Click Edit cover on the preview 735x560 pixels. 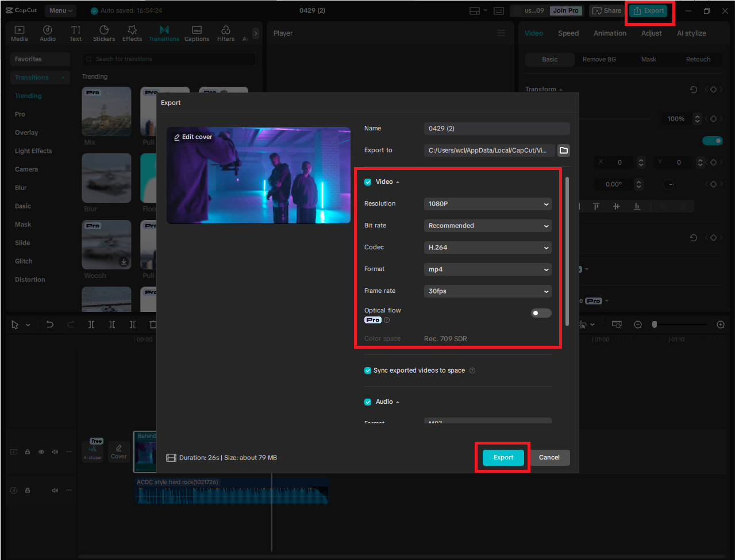click(193, 137)
